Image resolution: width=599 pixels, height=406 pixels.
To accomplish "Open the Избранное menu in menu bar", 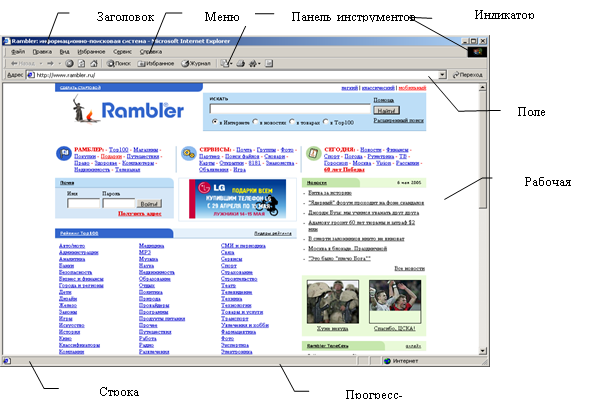I will [x=91, y=52].
